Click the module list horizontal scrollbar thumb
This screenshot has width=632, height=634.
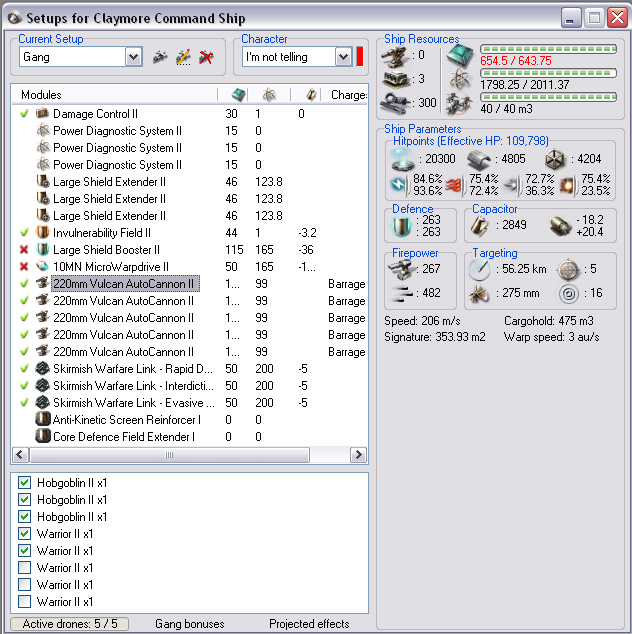tap(169, 455)
